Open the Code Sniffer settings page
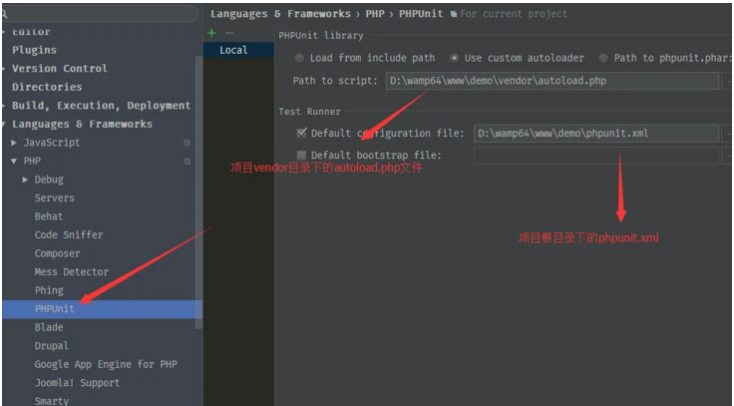The image size is (734, 406). (69, 235)
